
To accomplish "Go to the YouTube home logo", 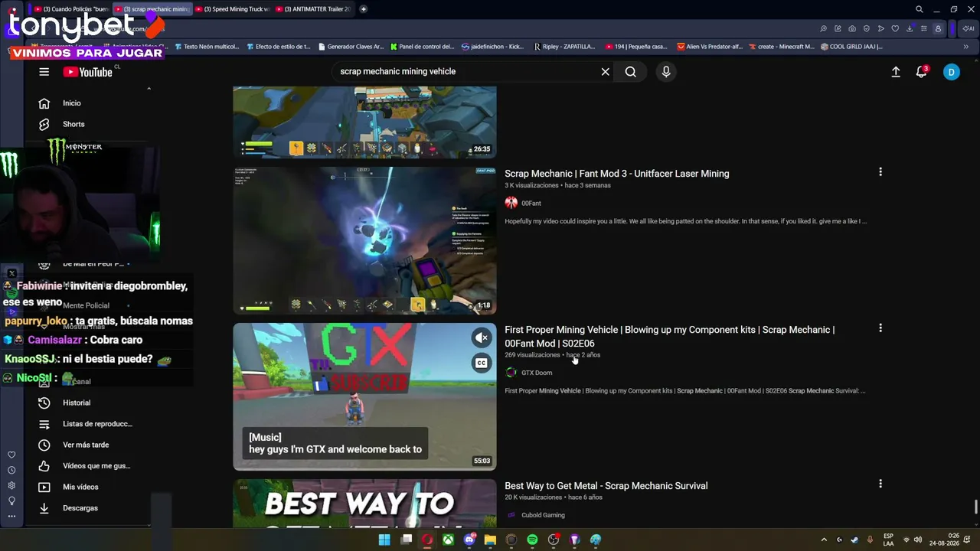I will (88, 72).
